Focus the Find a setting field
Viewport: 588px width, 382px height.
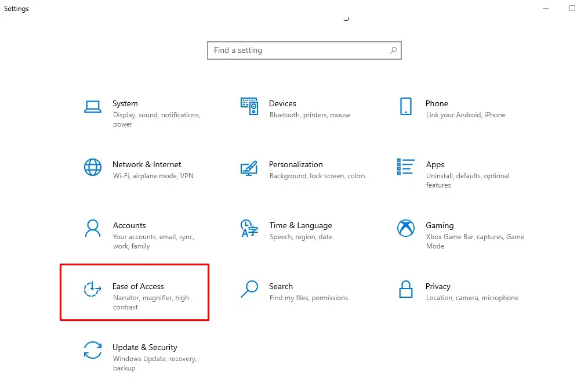[x=304, y=51]
